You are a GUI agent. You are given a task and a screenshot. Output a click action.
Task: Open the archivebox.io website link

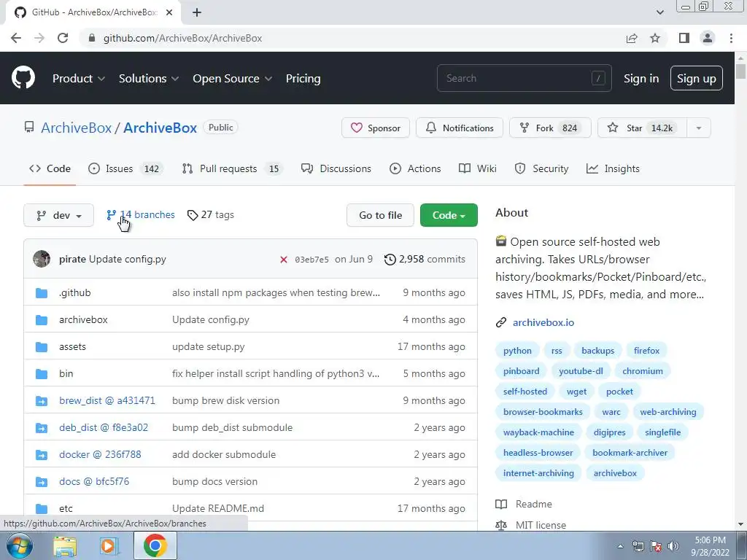(x=543, y=322)
